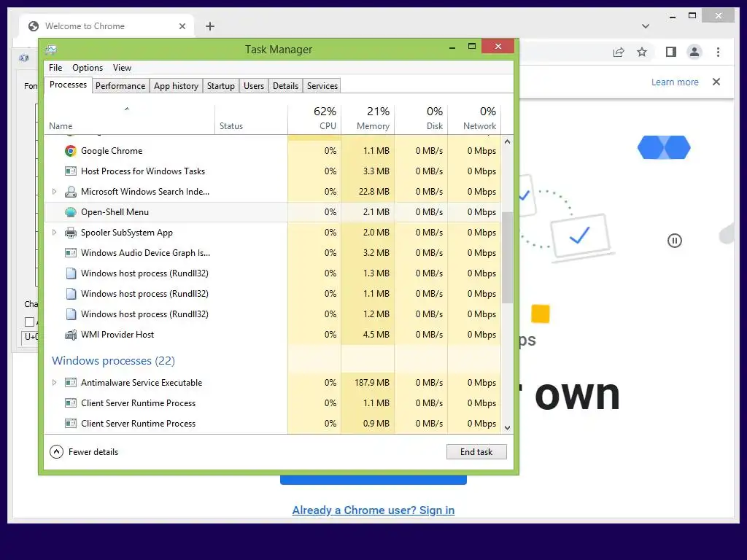The image size is (747, 560).
Task: Click the Google Chrome process icon
Action: click(x=71, y=151)
